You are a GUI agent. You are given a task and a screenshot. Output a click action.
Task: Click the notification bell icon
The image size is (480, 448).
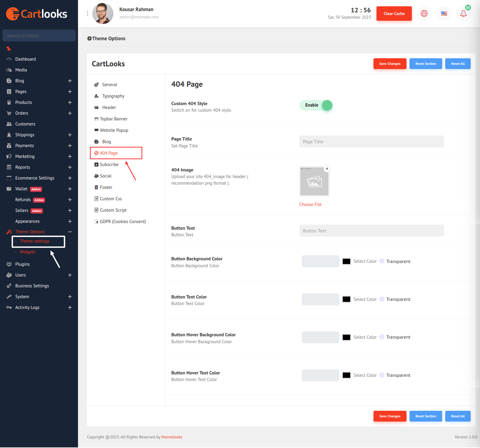[463, 14]
